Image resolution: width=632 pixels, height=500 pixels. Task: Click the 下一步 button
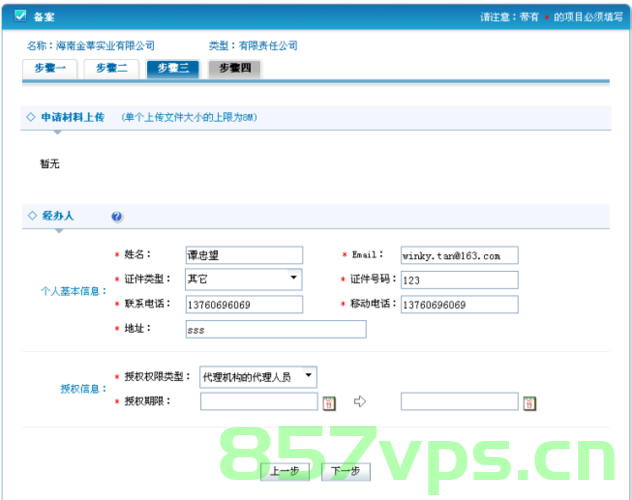[345, 471]
